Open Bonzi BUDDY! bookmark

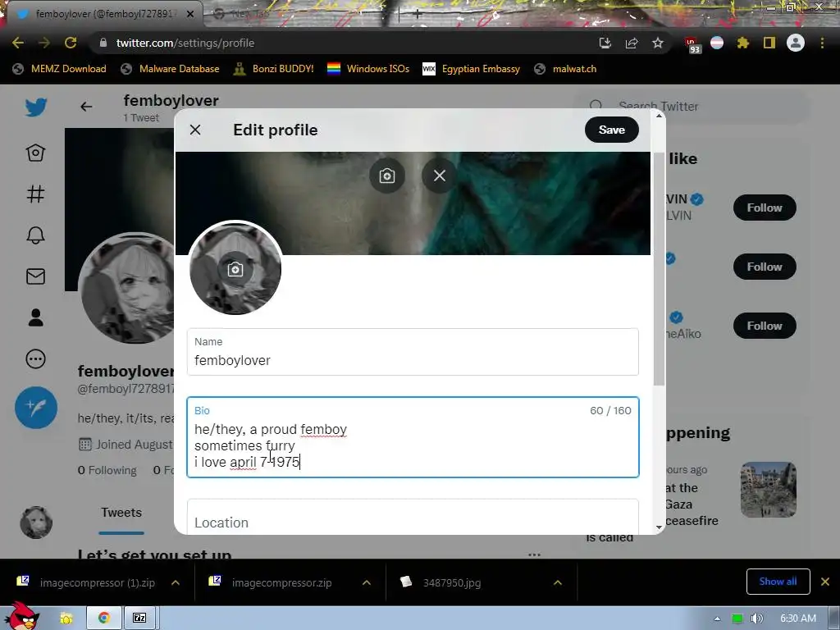[274, 69]
